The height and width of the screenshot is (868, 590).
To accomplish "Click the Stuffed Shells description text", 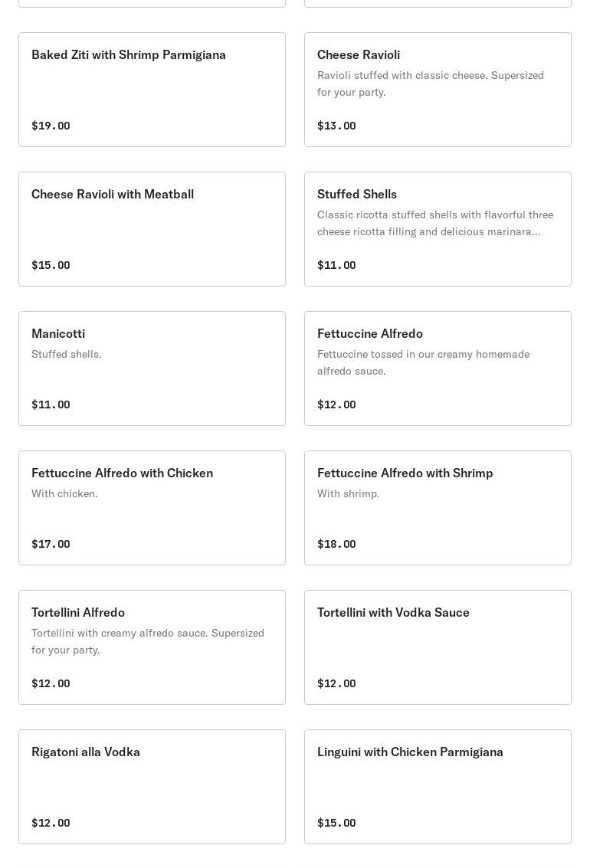I will tap(434, 223).
